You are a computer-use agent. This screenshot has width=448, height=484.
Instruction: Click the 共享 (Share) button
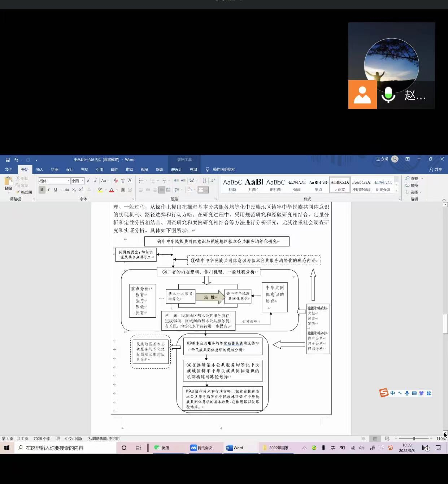tap(436, 169)
